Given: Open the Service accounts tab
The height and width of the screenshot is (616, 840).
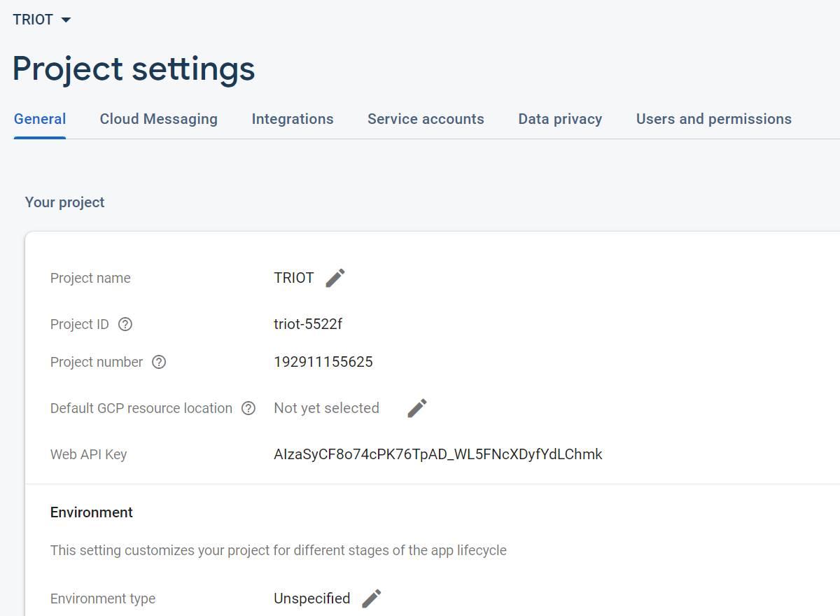Looking at the screenshot, I should pyautogui.click(x=426, y=119).
